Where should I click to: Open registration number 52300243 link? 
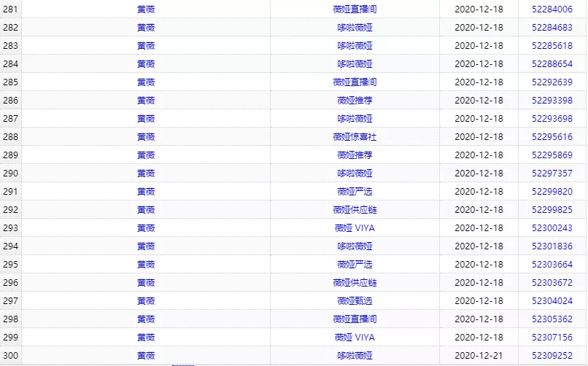(x=552, y=227)
